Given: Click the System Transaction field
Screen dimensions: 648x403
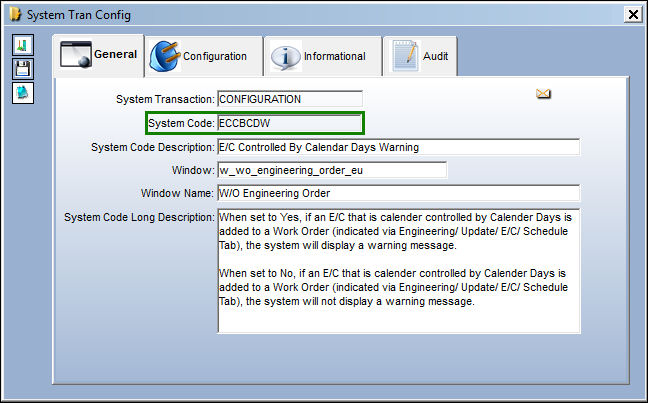Looking at the screenshot, I should [x=290, y=99].
